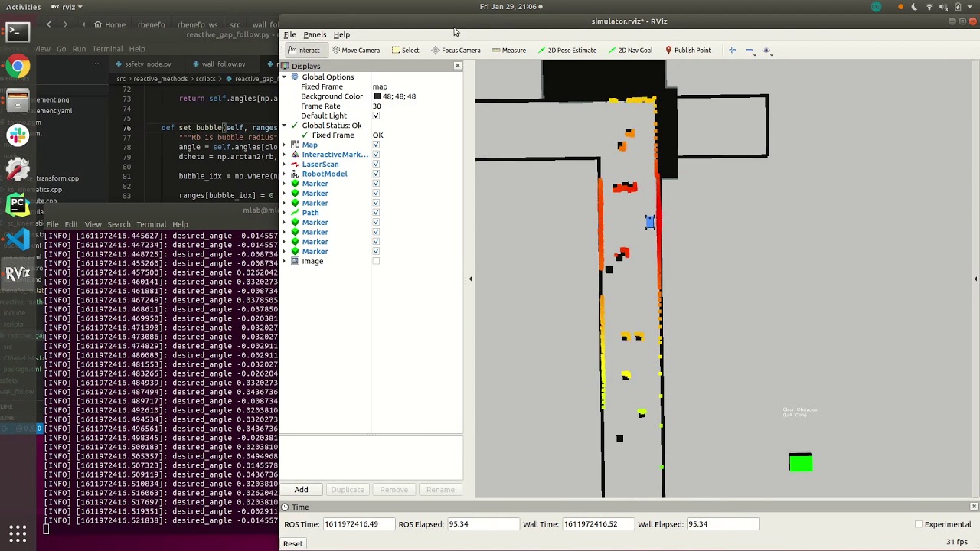
Task: Open Slack from the dock
Action: click(18, 135)
